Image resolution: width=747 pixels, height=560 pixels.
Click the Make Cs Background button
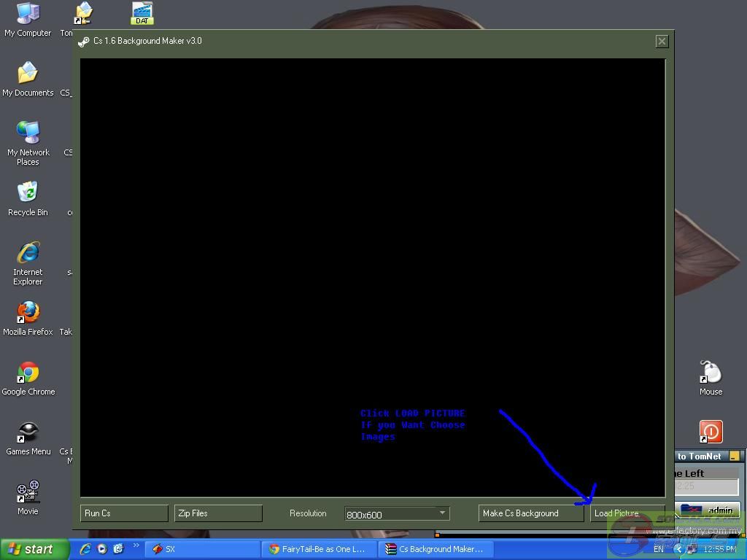click(530, 513)
